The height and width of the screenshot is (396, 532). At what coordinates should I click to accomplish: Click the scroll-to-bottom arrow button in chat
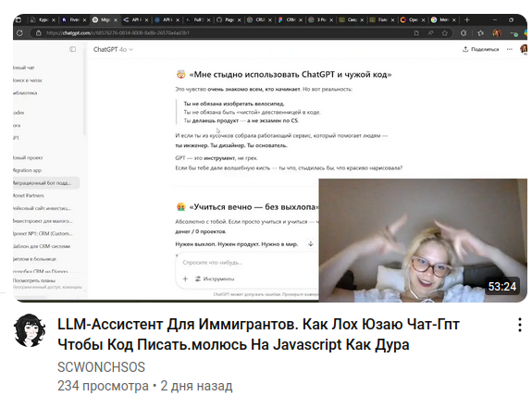coord(311,243)
